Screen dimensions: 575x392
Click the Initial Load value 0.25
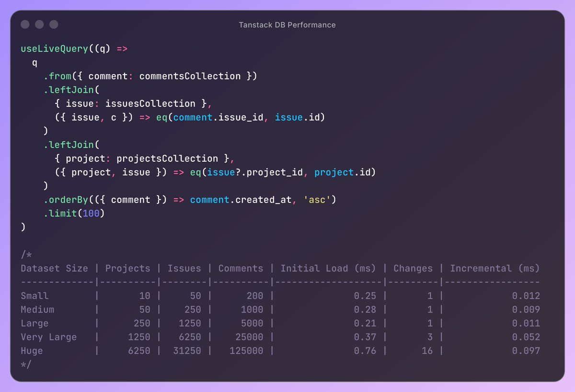tap(365, 296)
